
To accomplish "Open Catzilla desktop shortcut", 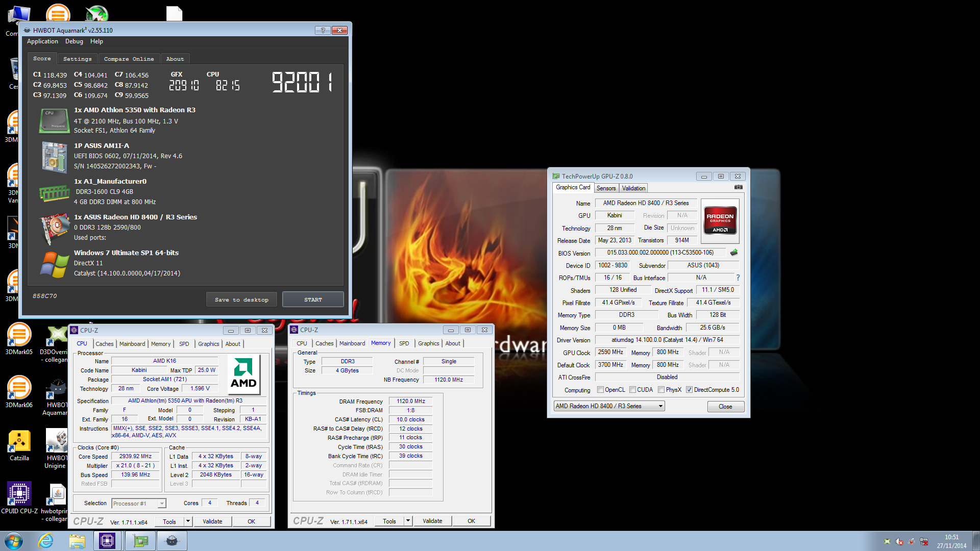I will click(x=19, y=445).
